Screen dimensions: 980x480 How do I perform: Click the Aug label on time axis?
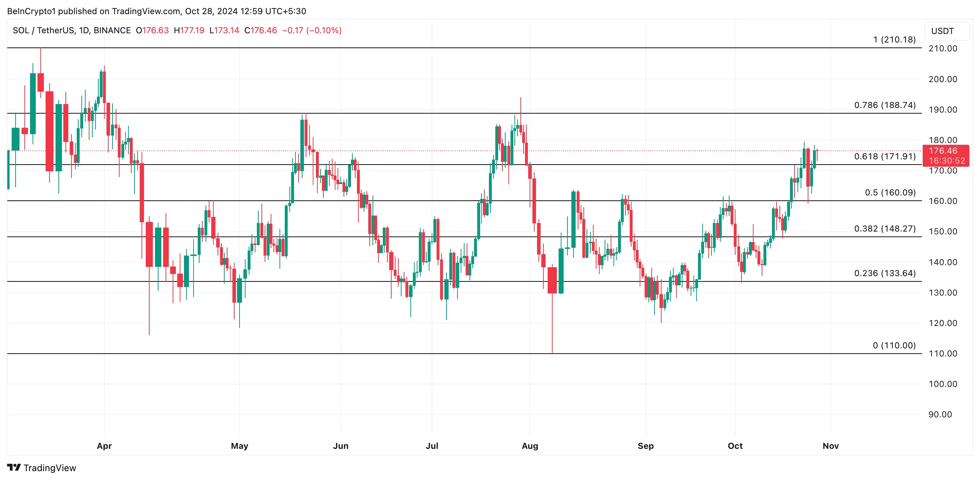click(x=530, y=446)
